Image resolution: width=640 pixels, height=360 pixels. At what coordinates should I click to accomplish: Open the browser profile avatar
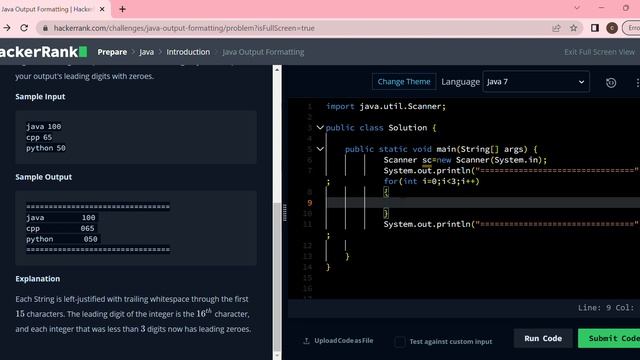pos(611,28)
